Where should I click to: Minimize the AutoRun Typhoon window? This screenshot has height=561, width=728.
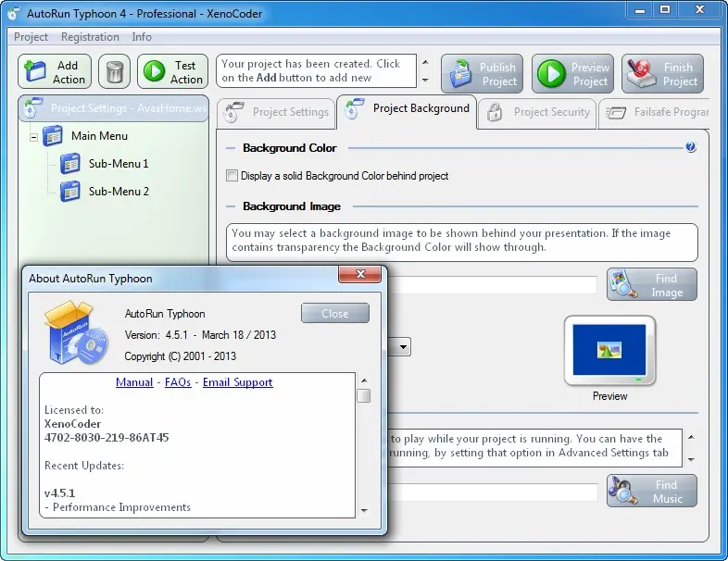[641, 10]
